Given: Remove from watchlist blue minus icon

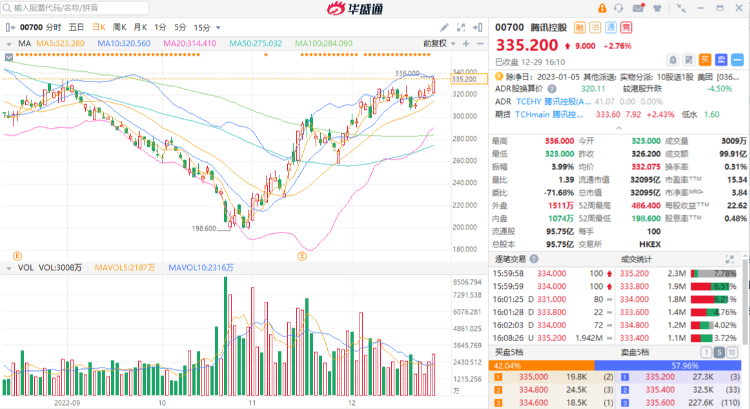Looking at the screenshot, I should pos(738,60).
